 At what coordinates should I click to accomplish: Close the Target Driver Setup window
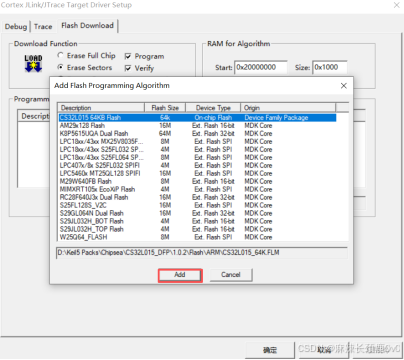coord(396,5)
